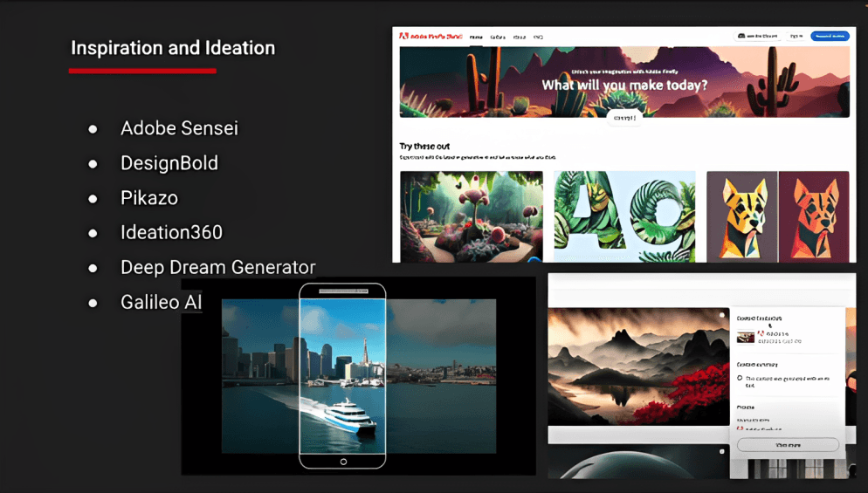Click the 'Inspiration and Ideation' slide title
Viewport: 868px width, 493px height.
tap(173, 48)
